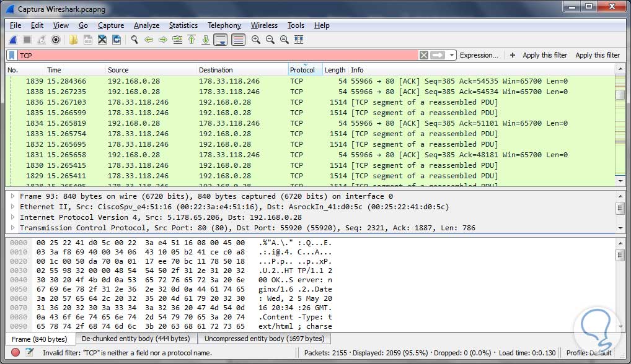Switch to Frame (840 bytes) tab
The image size is (631, 364).
click(40, 339)
